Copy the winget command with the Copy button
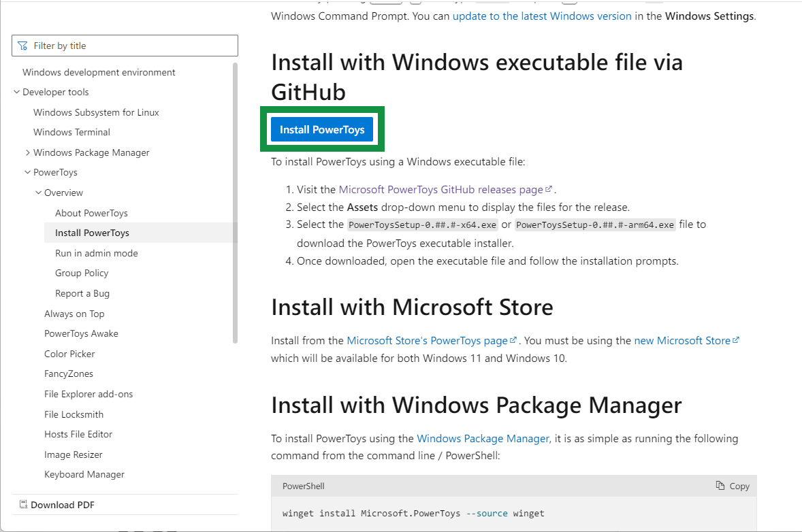 point(733,486)
